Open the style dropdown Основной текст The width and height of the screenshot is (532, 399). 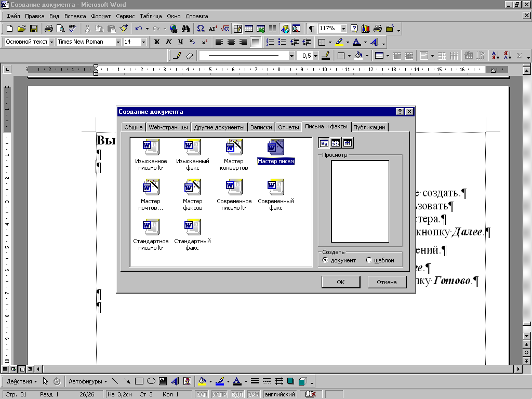tap(51, 42)
